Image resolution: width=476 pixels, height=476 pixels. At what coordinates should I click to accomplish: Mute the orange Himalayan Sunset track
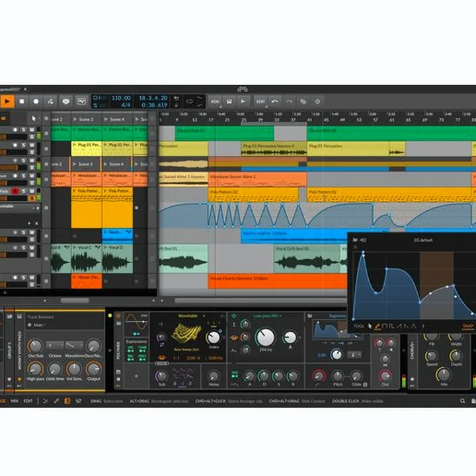point(32,175)
